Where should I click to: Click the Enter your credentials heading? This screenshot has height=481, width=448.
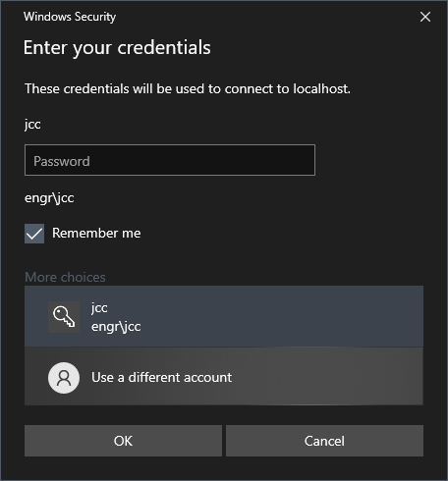point(117,48)
